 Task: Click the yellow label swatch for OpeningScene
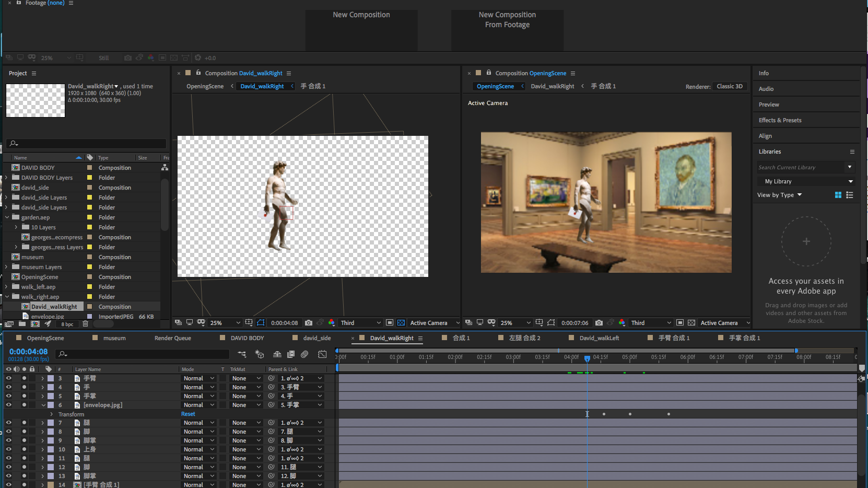89,277
